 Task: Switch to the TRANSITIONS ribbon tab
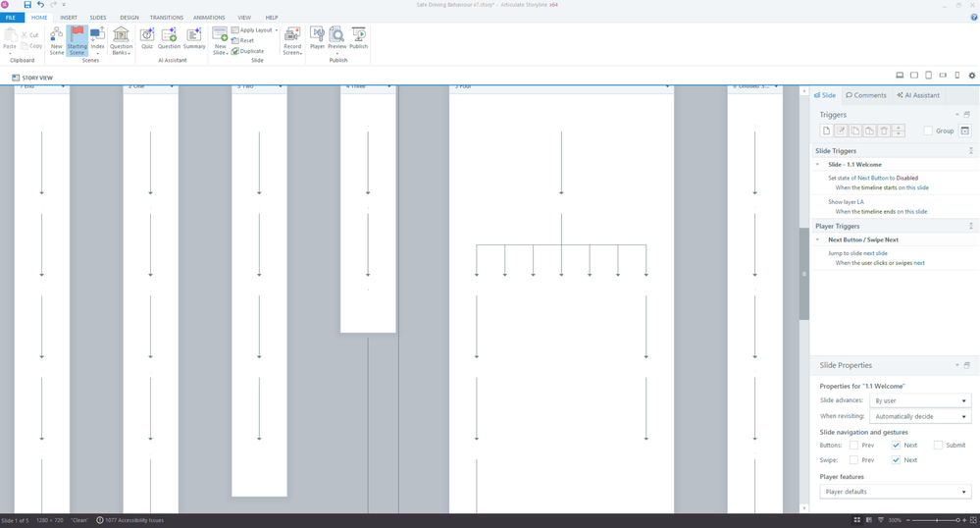coord(166,18)
